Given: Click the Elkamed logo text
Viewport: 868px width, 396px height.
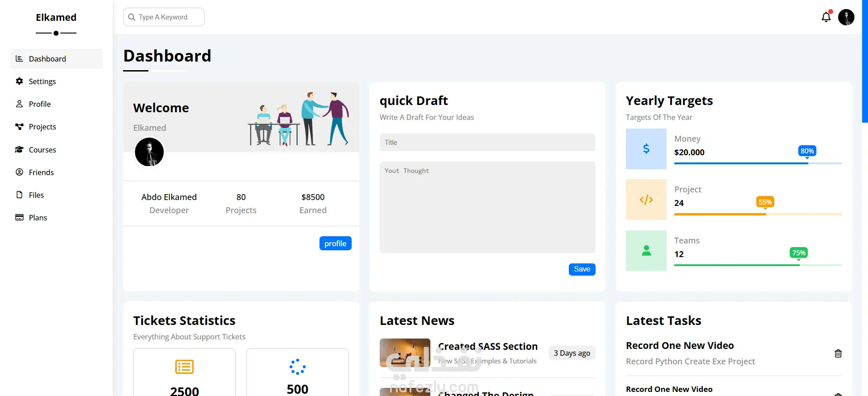Looking at the screenshot, I should 56,17.
